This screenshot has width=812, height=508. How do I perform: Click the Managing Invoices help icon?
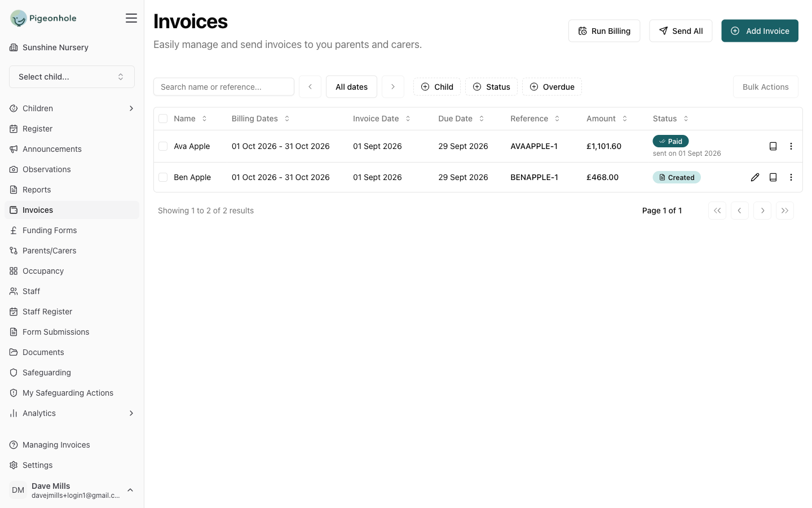[14, 445]
